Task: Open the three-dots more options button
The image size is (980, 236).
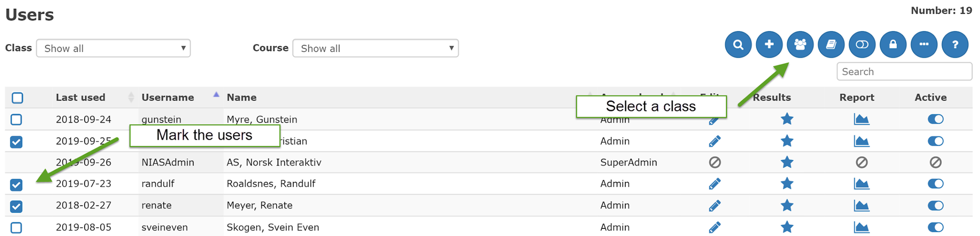Action: coord(924,45)
